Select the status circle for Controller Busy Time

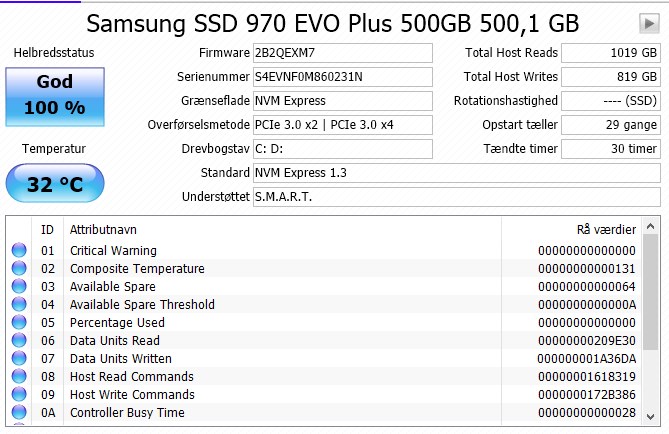(19, 412)
